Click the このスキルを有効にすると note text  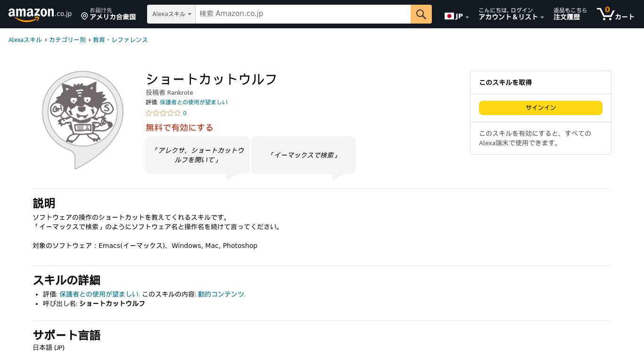tap(535, 138)
